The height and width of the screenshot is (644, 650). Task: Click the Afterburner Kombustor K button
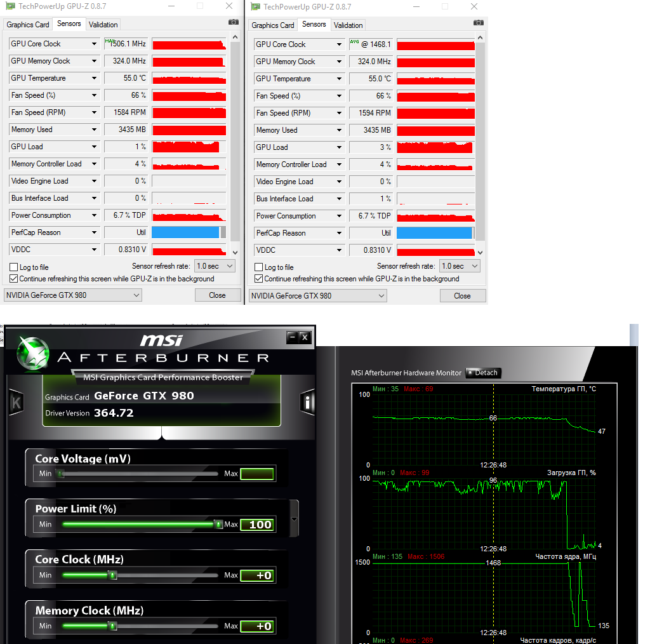pos(16,403)
